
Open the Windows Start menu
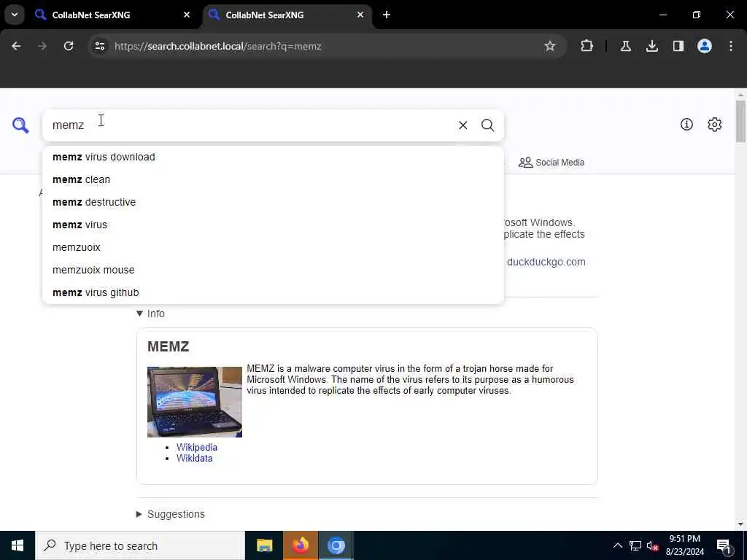tap(18, 545)
